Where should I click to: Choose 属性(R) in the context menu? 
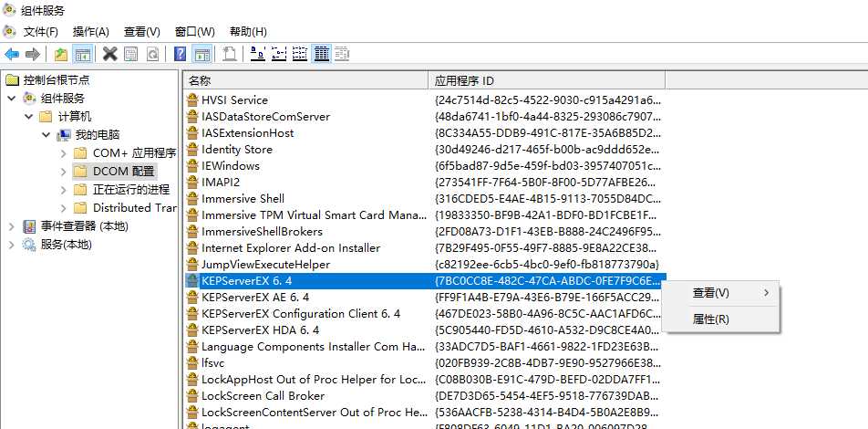pyautogui.click(x=720, y=319)
